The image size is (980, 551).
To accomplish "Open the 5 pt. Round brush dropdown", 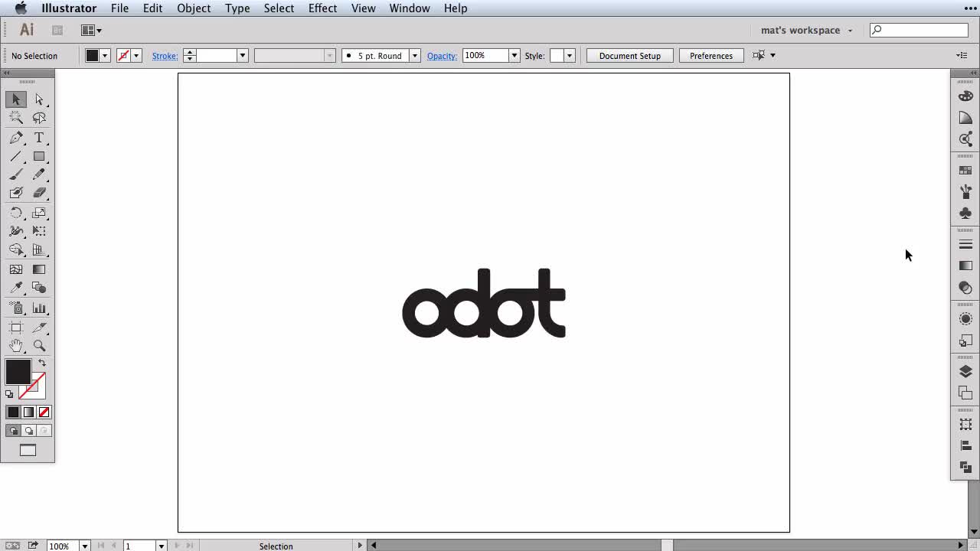I will point(414,56).
